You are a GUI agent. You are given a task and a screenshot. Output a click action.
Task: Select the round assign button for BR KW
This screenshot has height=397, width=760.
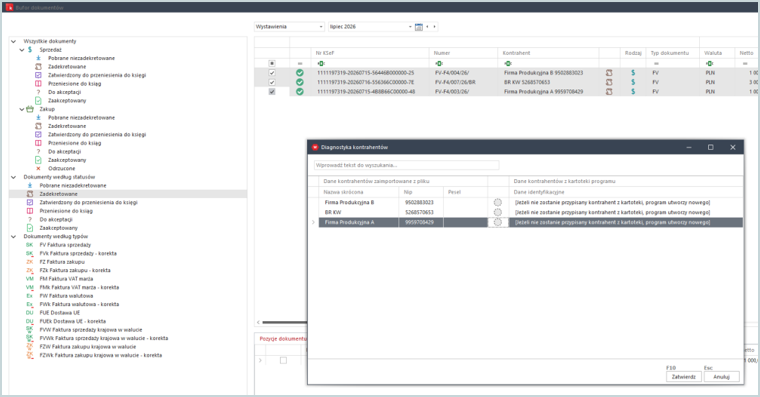pyautogui.click(x=498, y=212)
